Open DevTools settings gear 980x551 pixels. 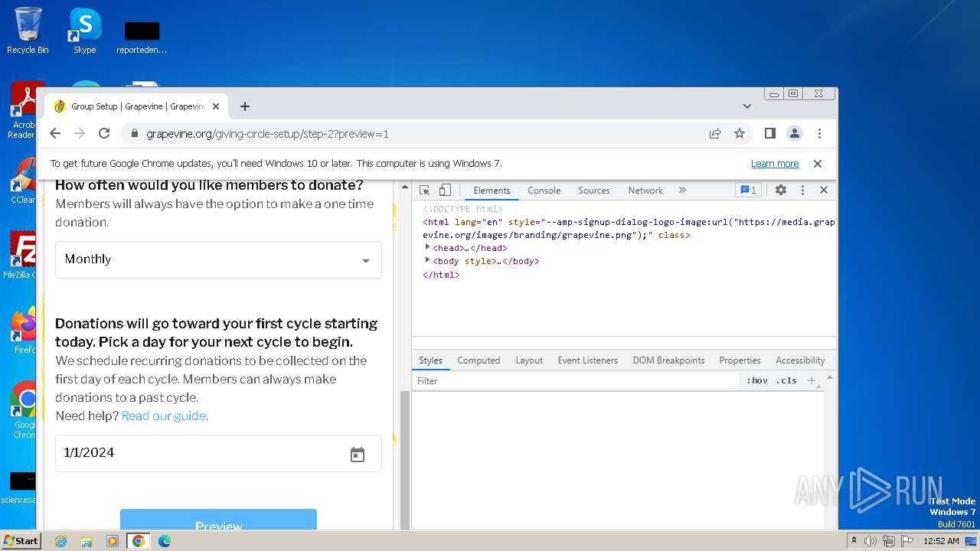[x=781, y=191]
